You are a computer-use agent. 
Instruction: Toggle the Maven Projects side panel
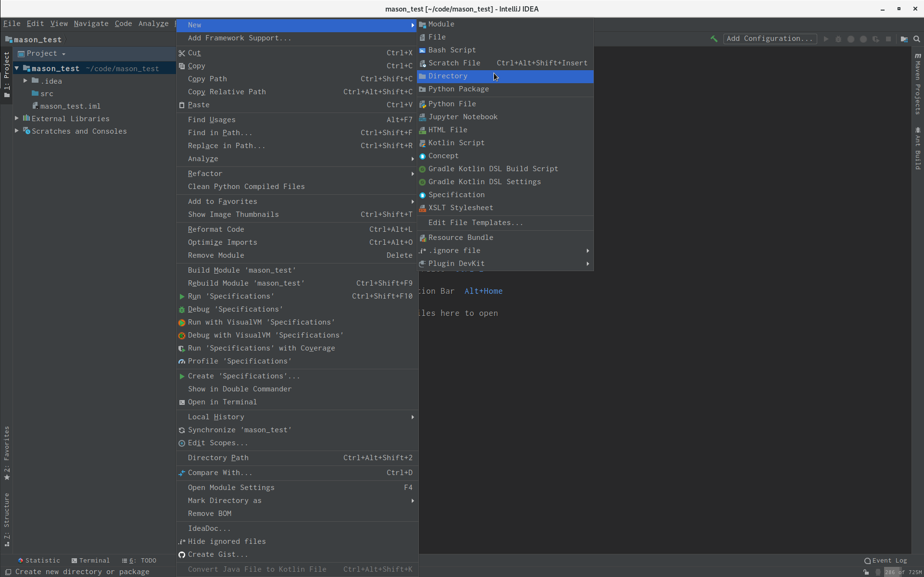point(918,84)
